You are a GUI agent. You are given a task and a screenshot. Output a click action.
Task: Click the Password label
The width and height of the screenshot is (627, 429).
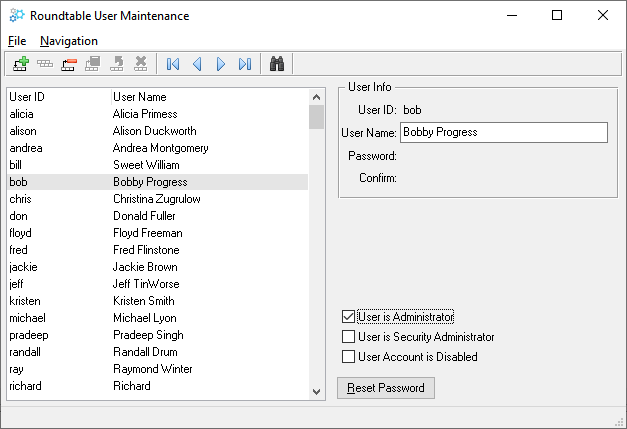pos(372,156)
